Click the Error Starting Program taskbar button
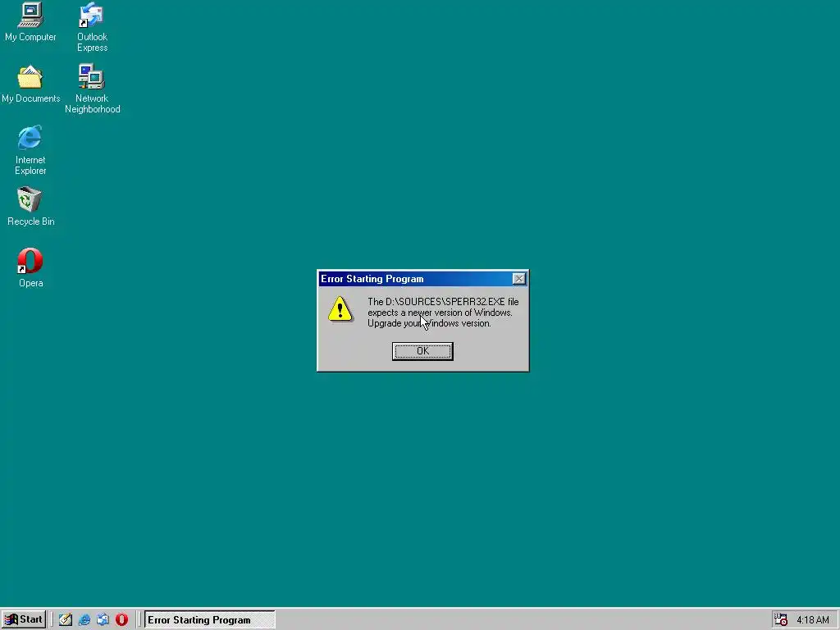840x630 pixels. point(209,619)
